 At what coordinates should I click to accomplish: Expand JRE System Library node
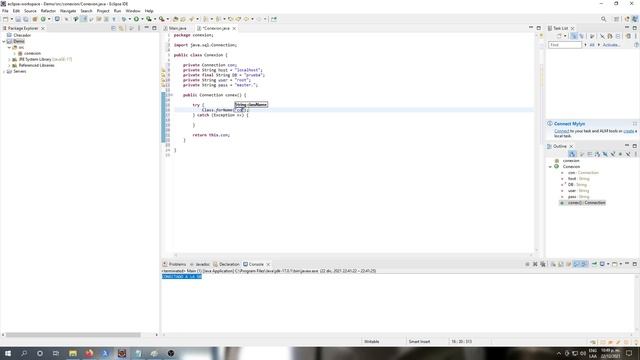(x=9, y=60)
